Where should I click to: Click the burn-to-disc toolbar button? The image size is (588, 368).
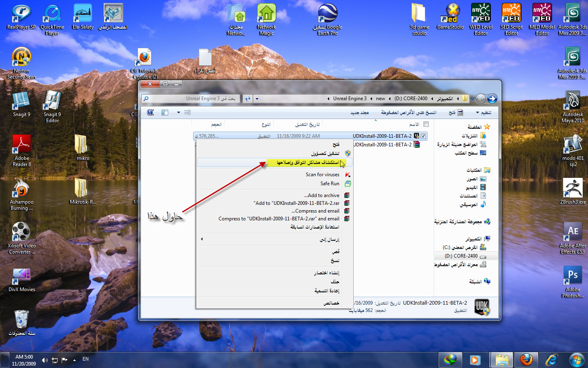408,112
